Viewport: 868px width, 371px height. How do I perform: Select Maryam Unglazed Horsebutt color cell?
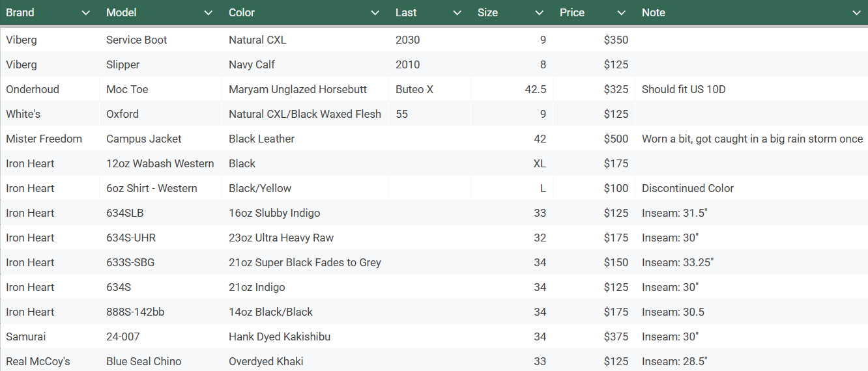305,89
